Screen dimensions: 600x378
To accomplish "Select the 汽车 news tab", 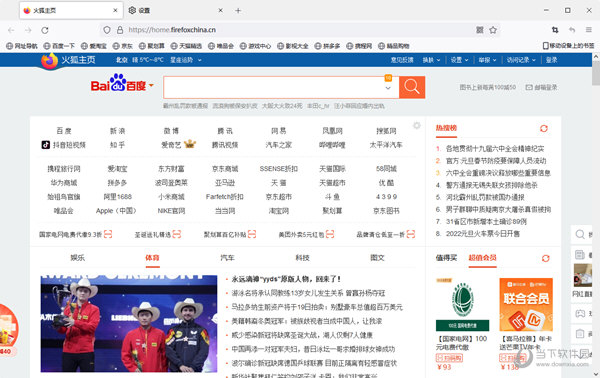I will pyautogui.click(x=227, y=258).
